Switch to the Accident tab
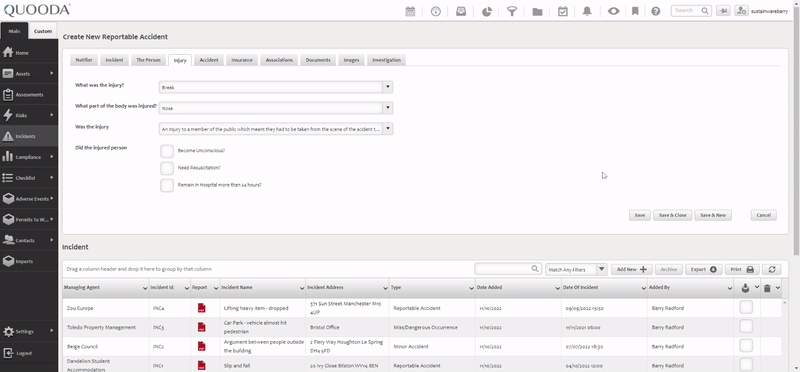 209,60
